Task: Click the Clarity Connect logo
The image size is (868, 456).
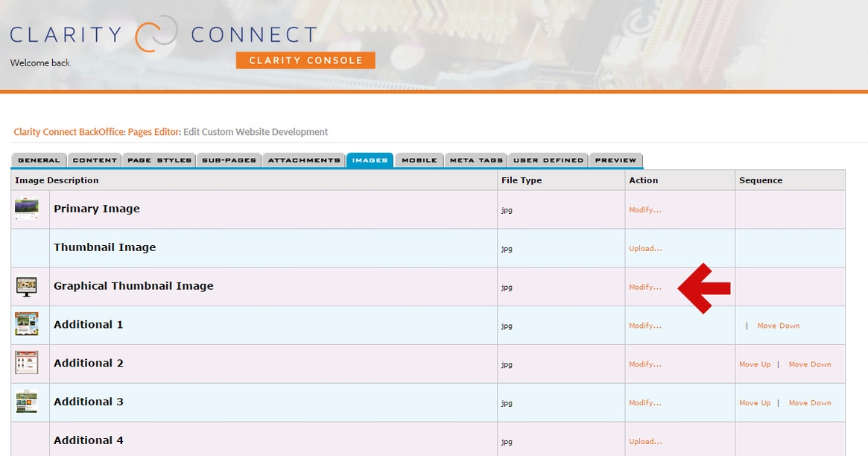Action: tap(164, 35)
